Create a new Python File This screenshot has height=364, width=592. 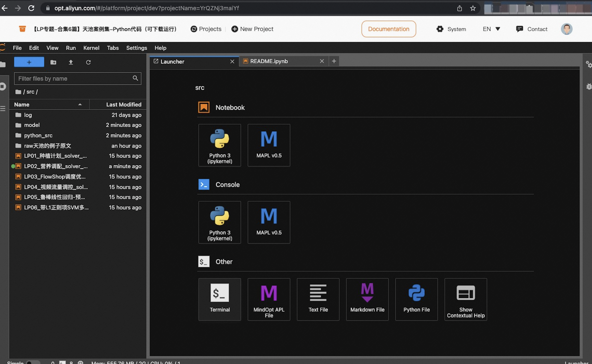[x=416, y=299]
